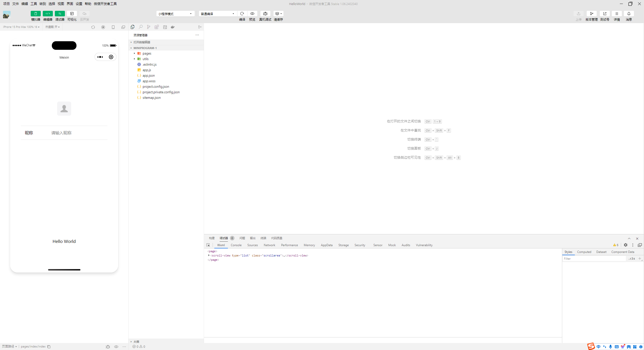Click the 测试号 test account icon
Viewport: 644px width, 350px height.
[x=605, y=14]
